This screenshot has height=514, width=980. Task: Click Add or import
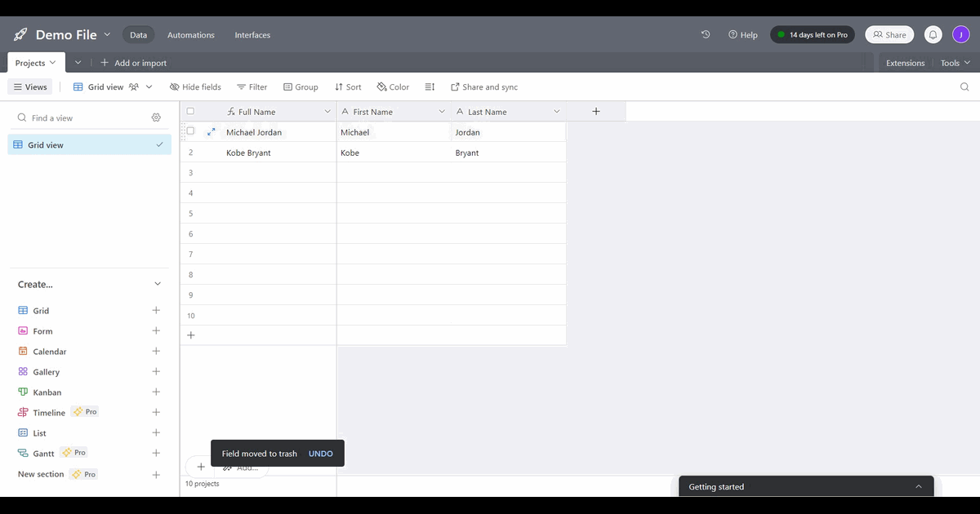(133, 63)
